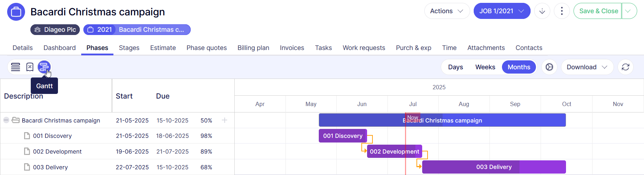
Task: Collapse the Bacardi Christmas campaign row
Action: pos(6,120)
